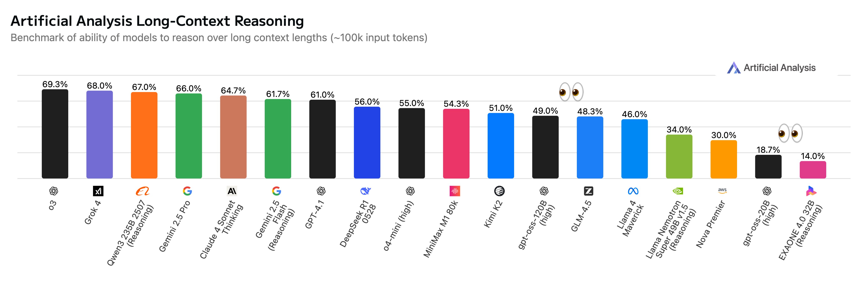
Task: Click the DeepSeek whale logo icon
Action: pyautogui.click(x=366, y=191)
